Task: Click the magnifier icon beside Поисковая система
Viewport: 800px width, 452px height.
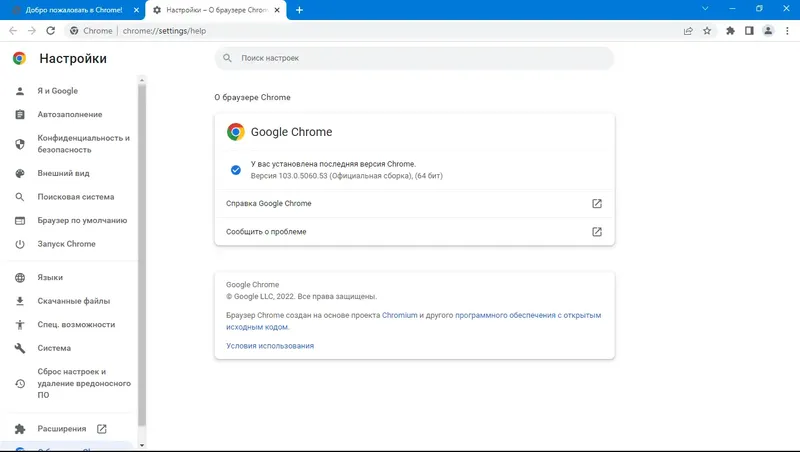Action: pyautogui.click(x=20, y=197)
